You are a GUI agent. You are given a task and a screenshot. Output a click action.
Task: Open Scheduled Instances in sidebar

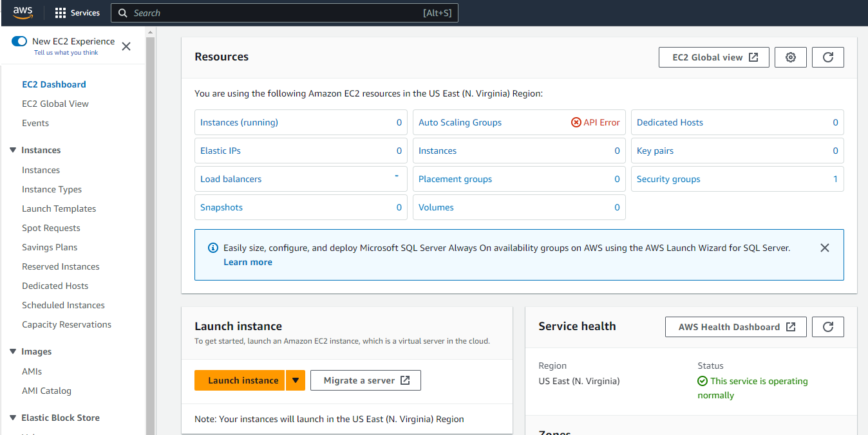point(63,305)
